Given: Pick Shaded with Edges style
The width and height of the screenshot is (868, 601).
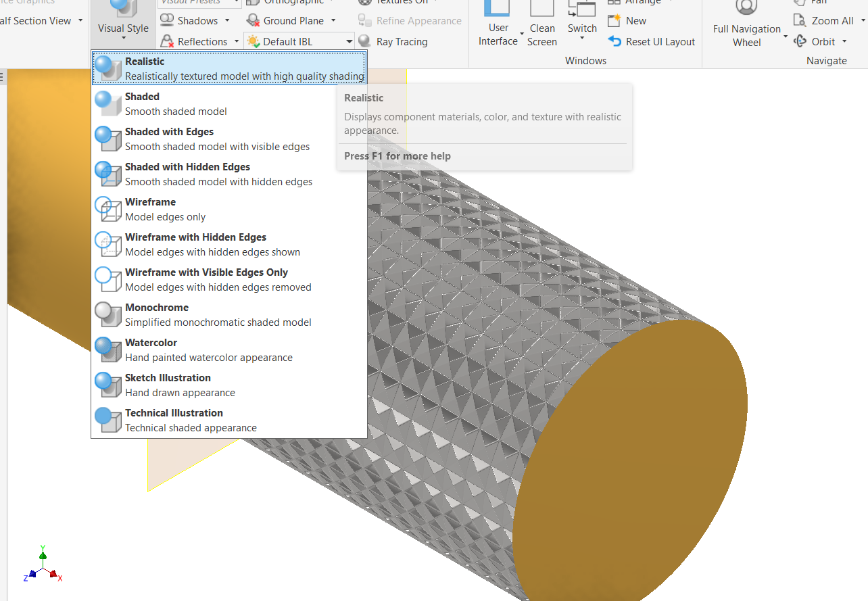Looking at the screenshot, I should (x=229, y=139).
